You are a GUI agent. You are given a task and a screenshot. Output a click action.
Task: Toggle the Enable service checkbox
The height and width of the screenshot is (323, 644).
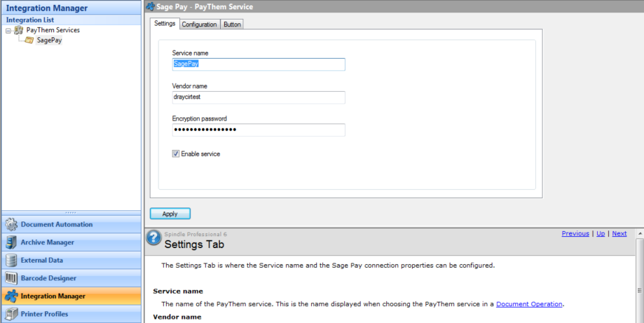click(176, 154)
